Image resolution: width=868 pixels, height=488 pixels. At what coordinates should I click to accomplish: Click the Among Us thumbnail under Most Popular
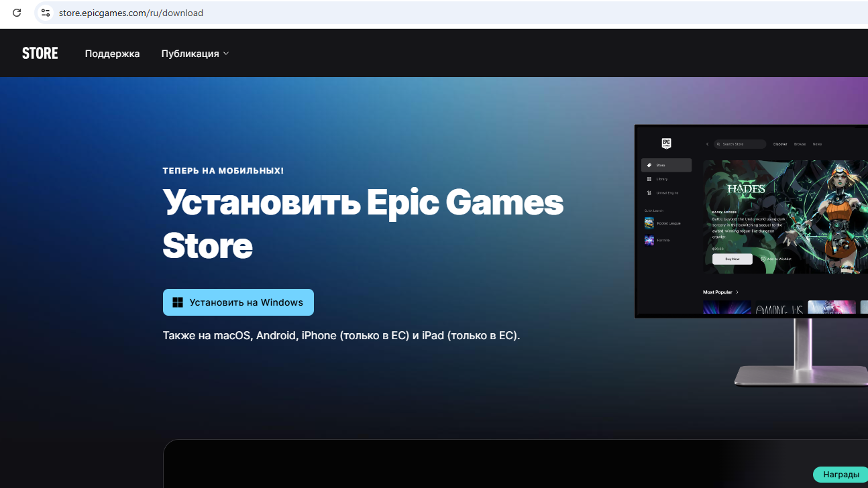point(779,308)
